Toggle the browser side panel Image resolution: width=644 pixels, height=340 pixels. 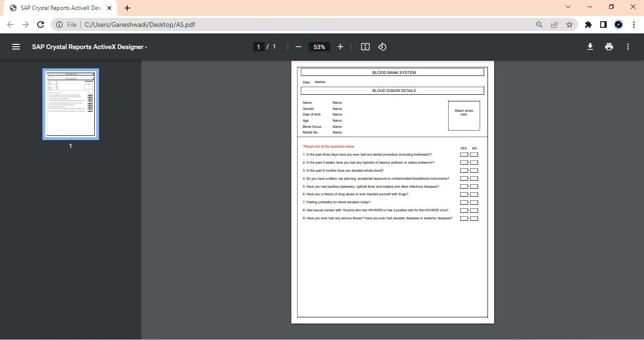603,25
